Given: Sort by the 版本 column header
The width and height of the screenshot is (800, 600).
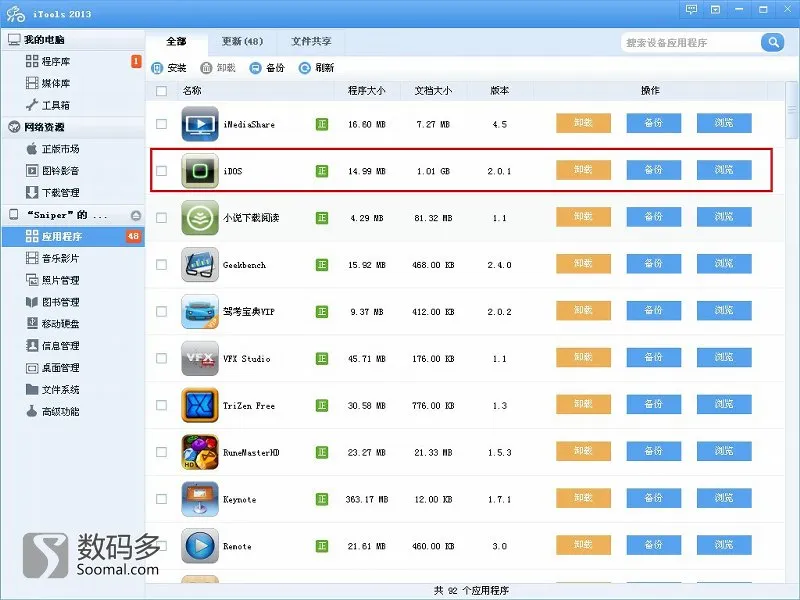Looking at the screenshot, I should (499, 91).
